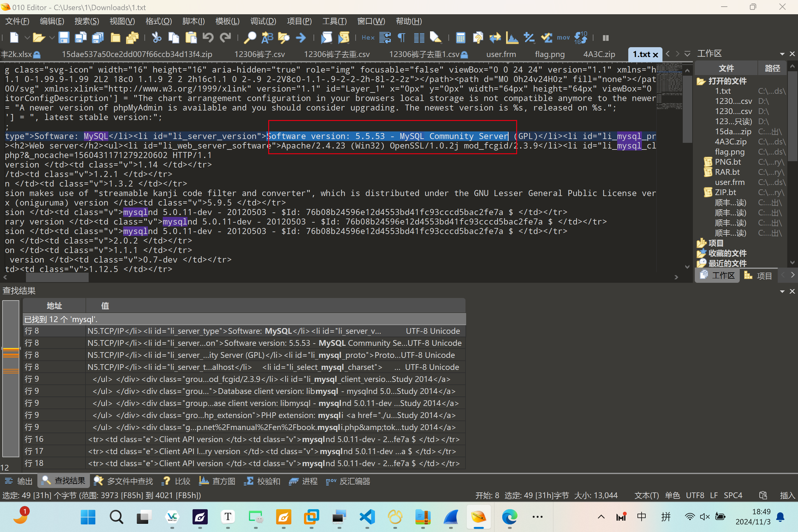Click the highlighter marker icon
The height and width of the screenshot is (532, 798).
pos(436,38)
